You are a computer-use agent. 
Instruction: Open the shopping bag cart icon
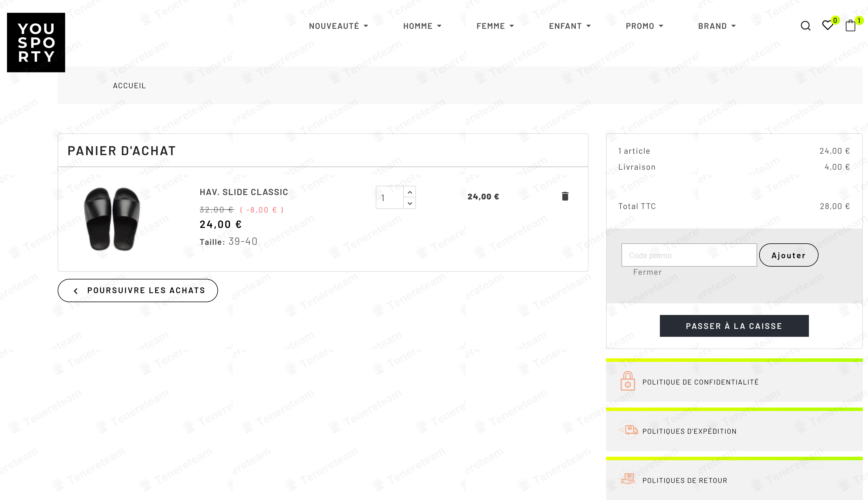click(850, 26)
